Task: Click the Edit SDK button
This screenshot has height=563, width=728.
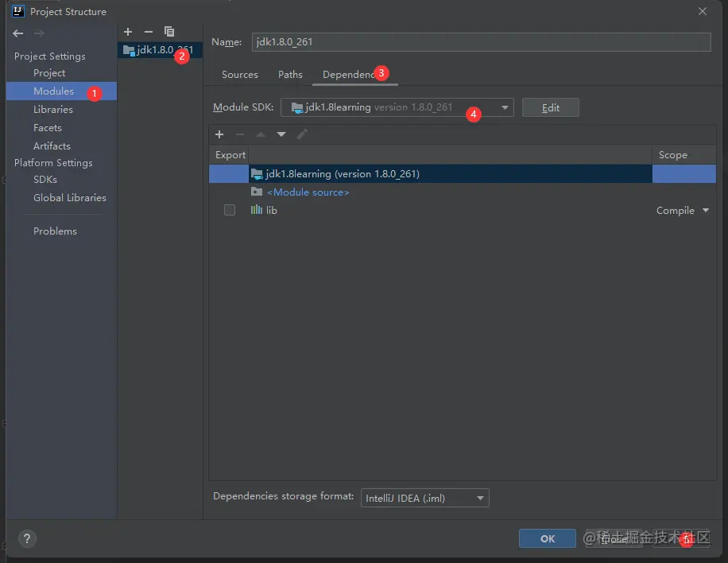Action: click(x=551, y=107)
